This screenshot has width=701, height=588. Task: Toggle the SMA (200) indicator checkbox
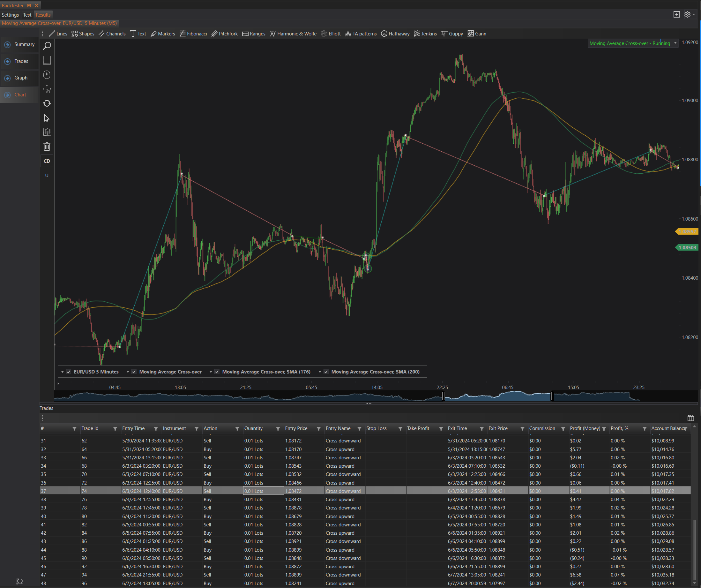(326, 372)
